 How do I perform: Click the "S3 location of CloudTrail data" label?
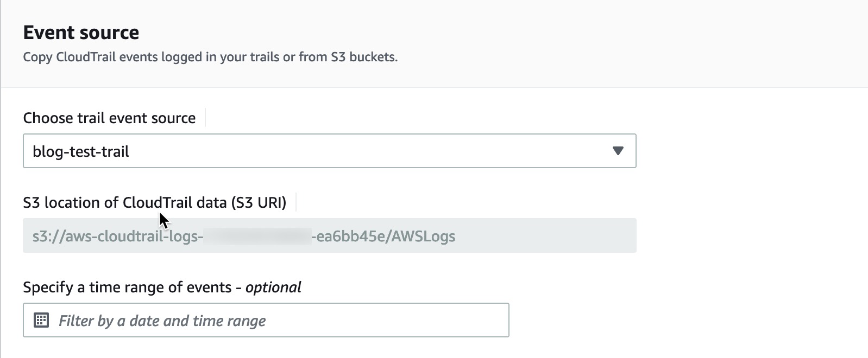click(x=125, y=202)
